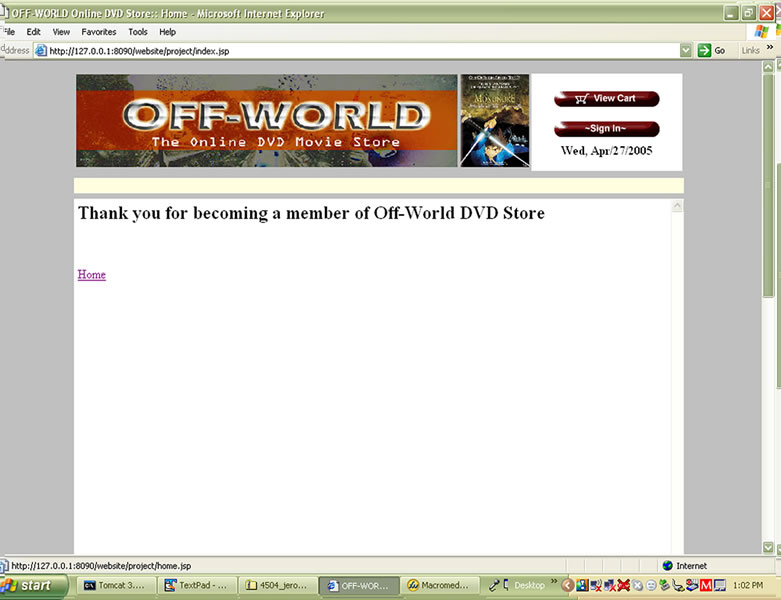
Task: Click the status bar URL text home.jsp
Action: pyautogui.click(x=101, y=566)
